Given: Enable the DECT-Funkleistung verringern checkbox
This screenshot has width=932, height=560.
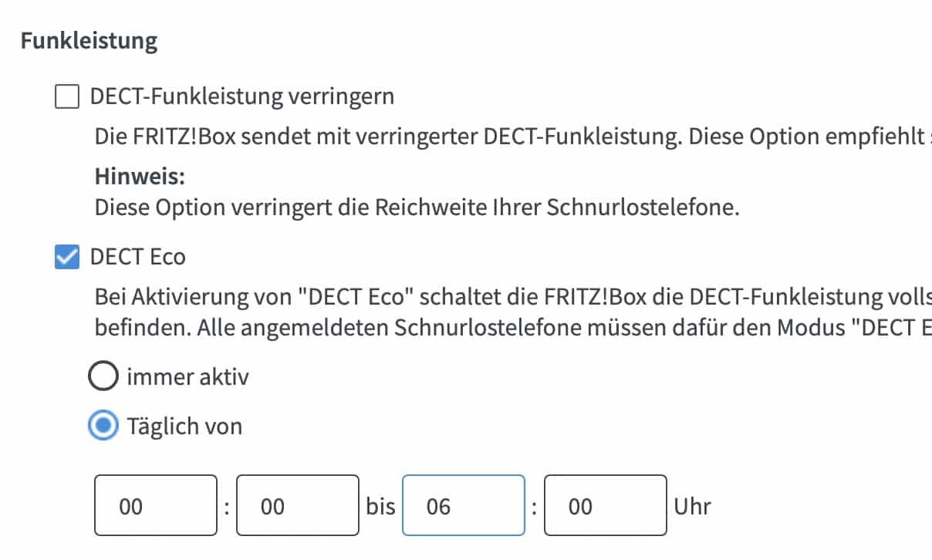Looking at the screenshot, I should coord(67,97).
